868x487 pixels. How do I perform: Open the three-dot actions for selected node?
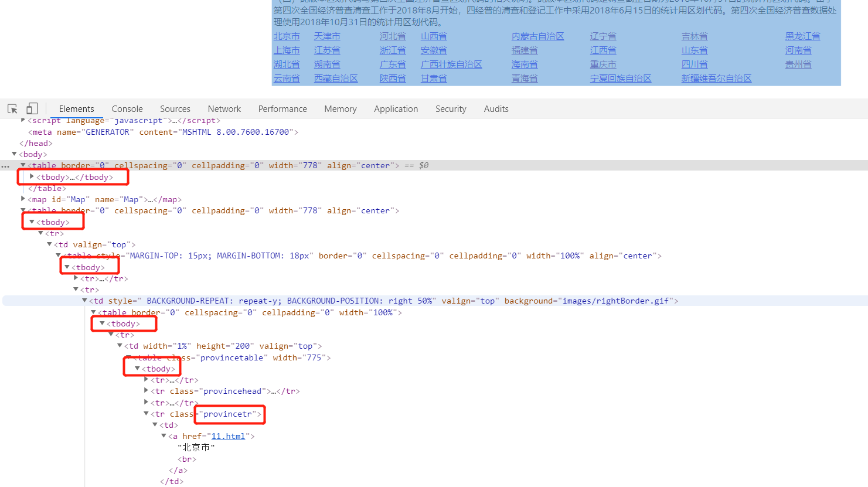coord(5,166)
